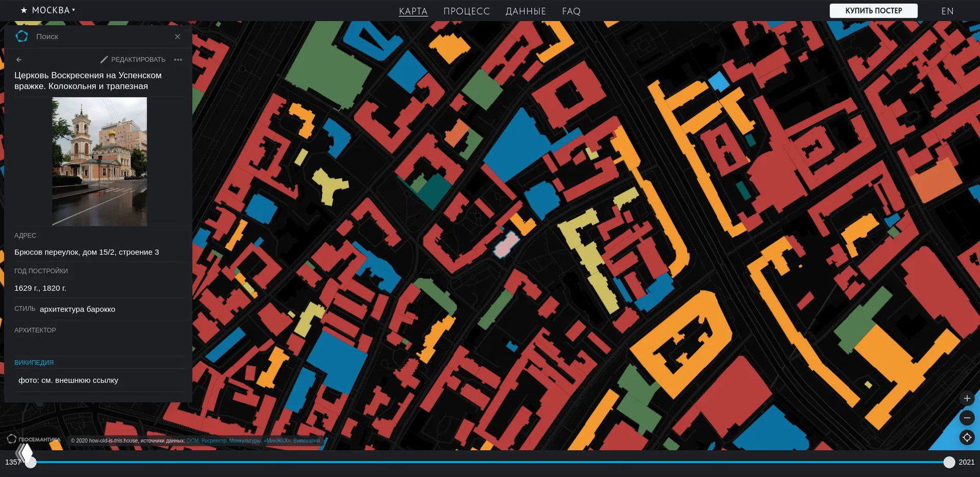
Task: Zoom in with the plus button
Action: (x=967, y=399)
